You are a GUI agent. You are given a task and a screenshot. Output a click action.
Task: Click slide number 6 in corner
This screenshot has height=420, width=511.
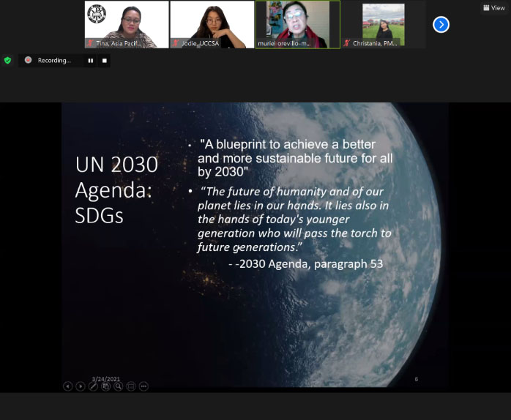point(416,379)
